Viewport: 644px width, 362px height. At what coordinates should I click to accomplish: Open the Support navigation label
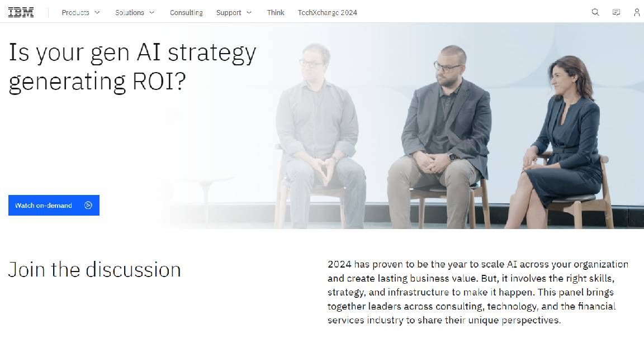(x=229, y=12)
